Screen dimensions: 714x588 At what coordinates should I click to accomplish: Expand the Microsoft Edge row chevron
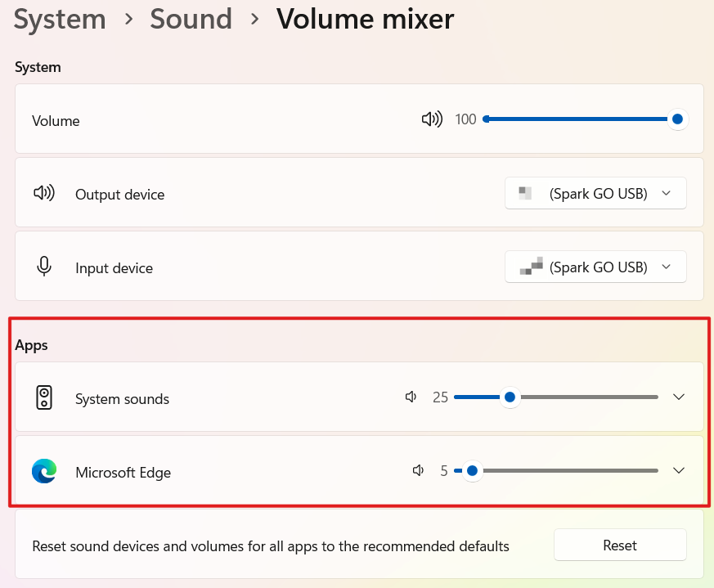point(679,470)
